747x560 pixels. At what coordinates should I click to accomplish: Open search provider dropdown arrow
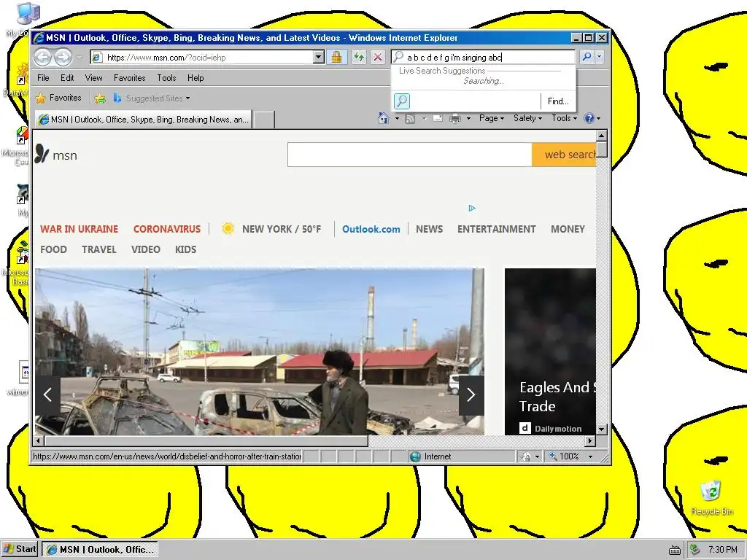[600, 57]
